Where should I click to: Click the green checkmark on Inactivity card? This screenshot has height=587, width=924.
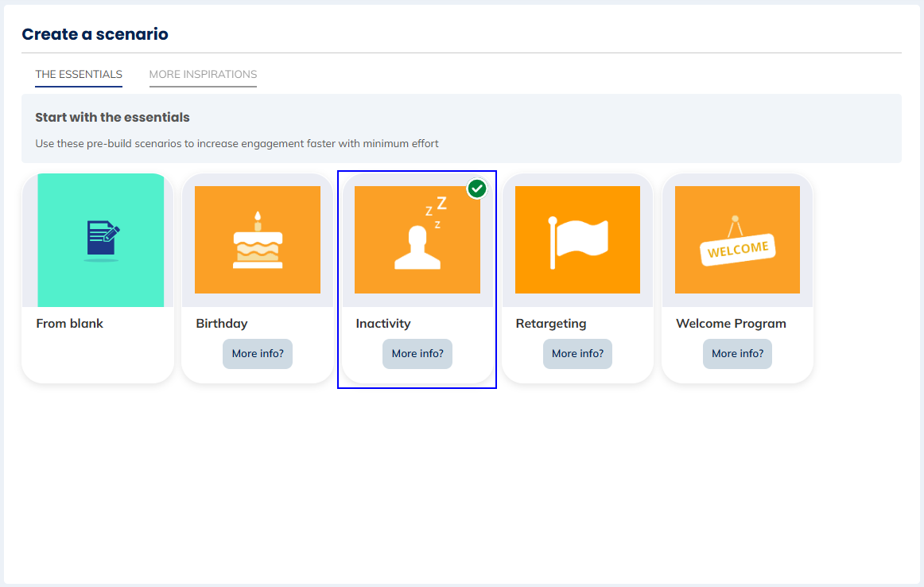click(x=477, y=189)
